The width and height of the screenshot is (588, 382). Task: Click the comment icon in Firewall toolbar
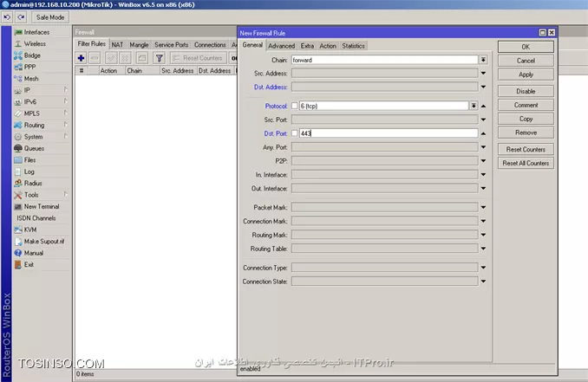click(142, 58)
